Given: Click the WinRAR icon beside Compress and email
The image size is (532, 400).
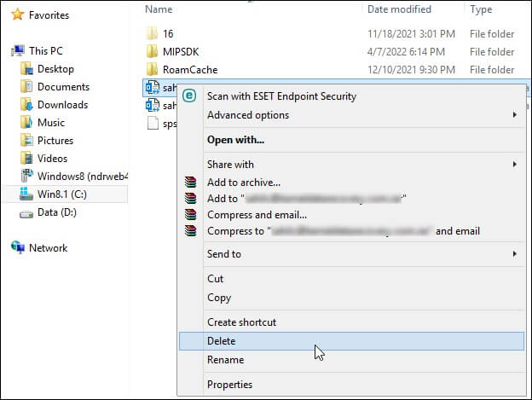Looking at the screenshot, I should [190, 215].
